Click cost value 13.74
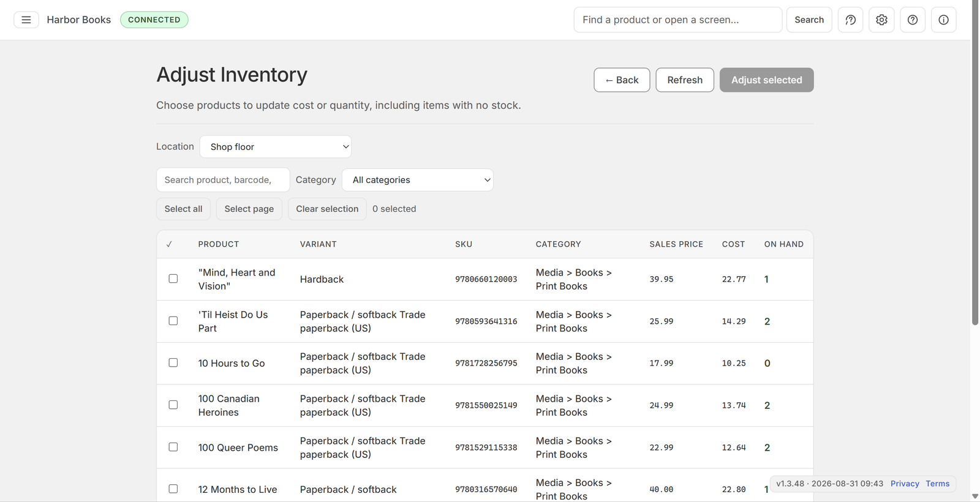This screenshot has height=502, width=980. [x=734, y=405]
